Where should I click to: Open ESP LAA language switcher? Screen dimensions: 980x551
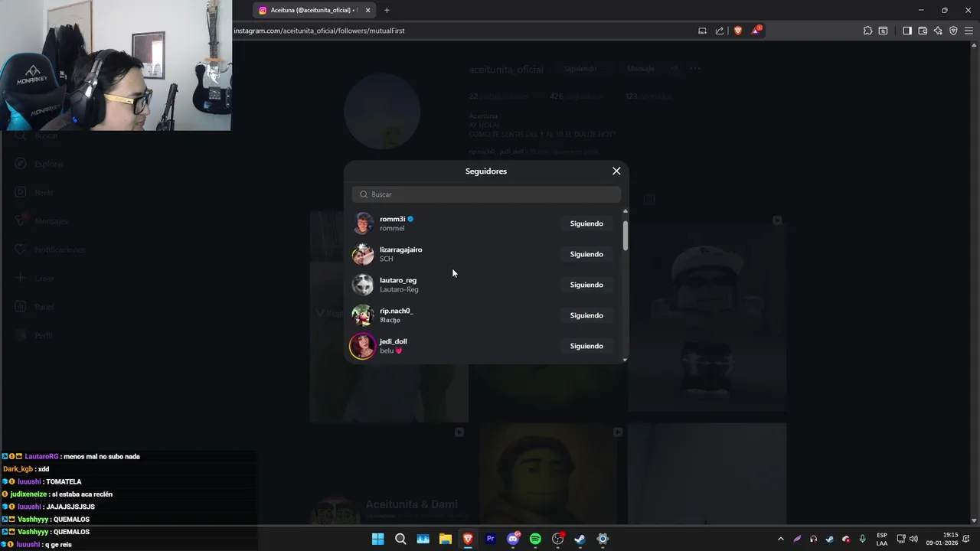click(x=882, y=539)
